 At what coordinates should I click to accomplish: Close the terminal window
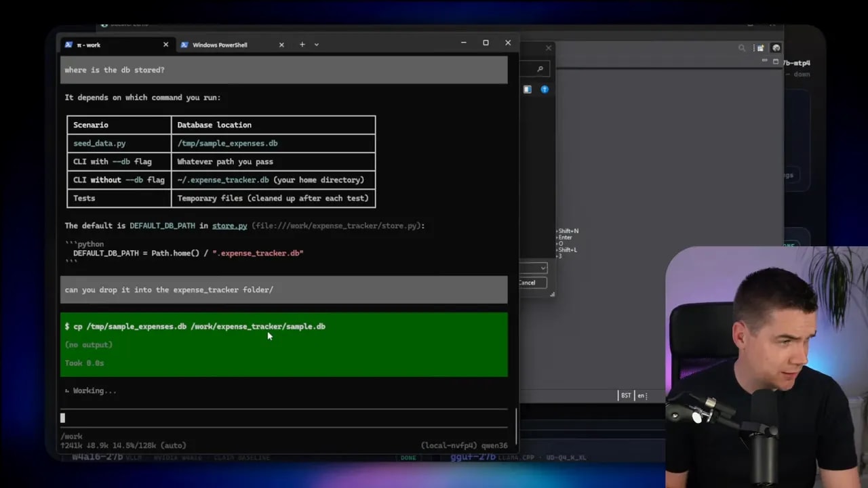tap(508, 43)
